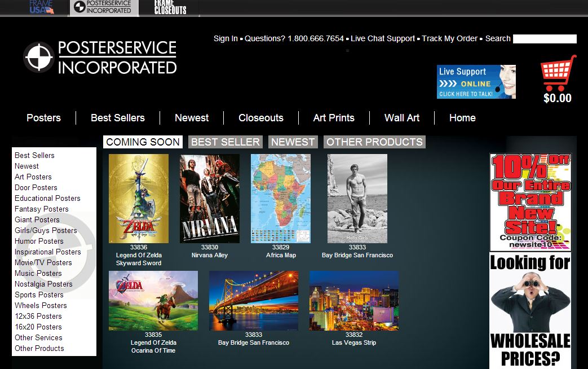The image size is (588, 369).
Task: Open the Closeouts menu item
Action: [261, 118]
